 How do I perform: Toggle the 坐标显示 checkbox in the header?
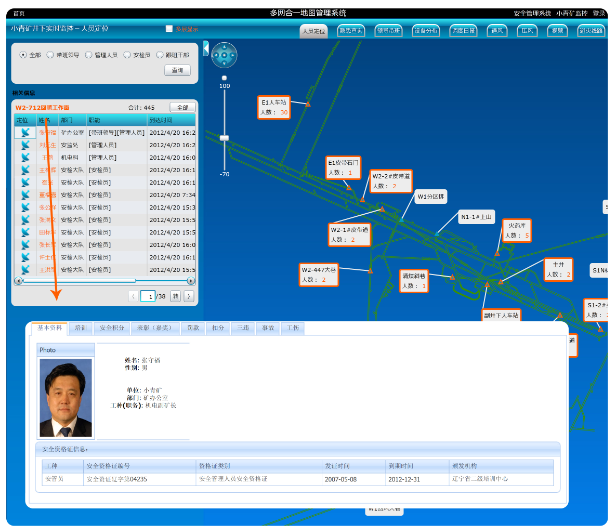pyautogui.click(x=169, y=29)
